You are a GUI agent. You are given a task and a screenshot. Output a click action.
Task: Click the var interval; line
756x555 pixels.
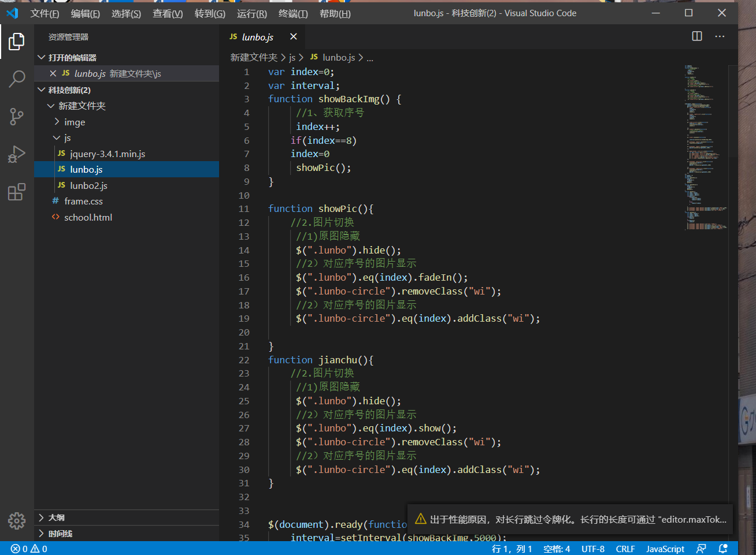[304, 85]
